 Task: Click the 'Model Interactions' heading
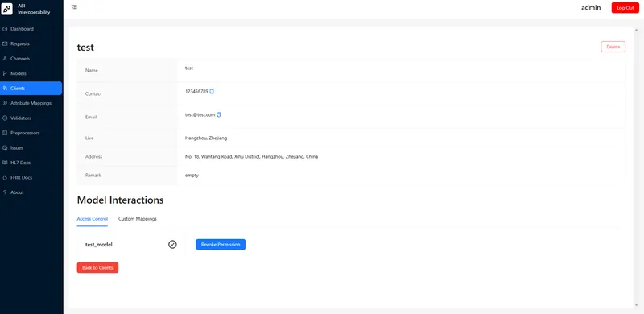coord(120,200)
